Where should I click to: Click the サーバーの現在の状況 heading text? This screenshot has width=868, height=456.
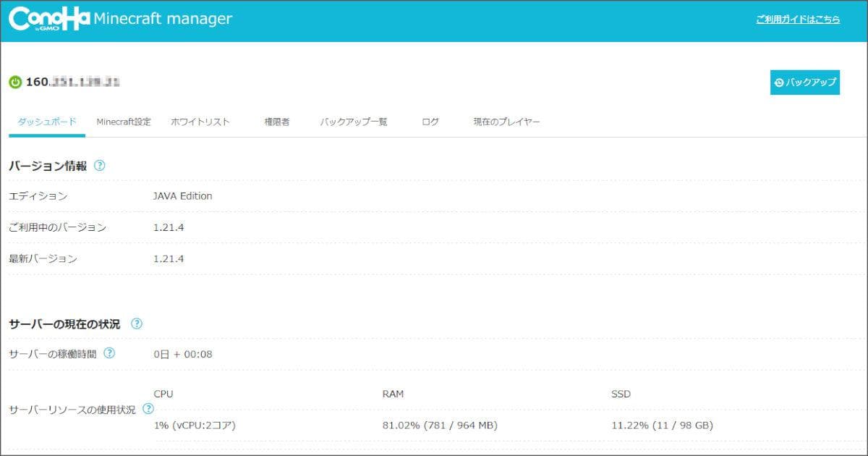tap(64, 324)
